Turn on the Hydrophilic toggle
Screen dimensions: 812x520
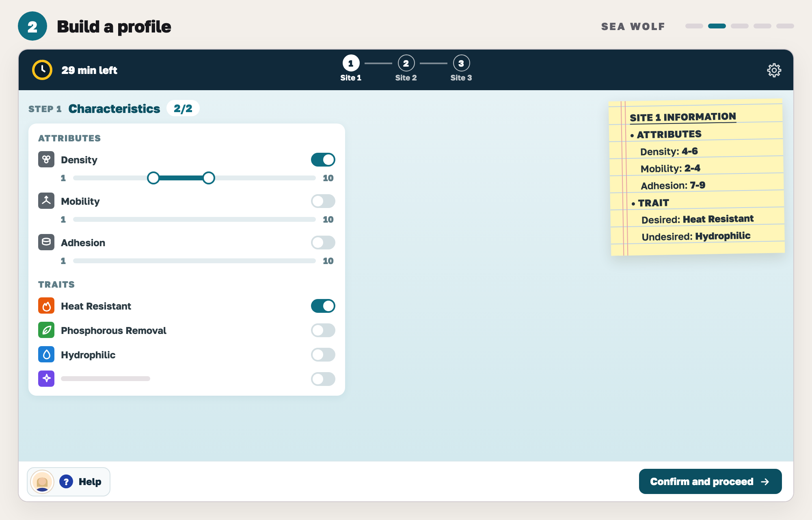click(323, 355)
